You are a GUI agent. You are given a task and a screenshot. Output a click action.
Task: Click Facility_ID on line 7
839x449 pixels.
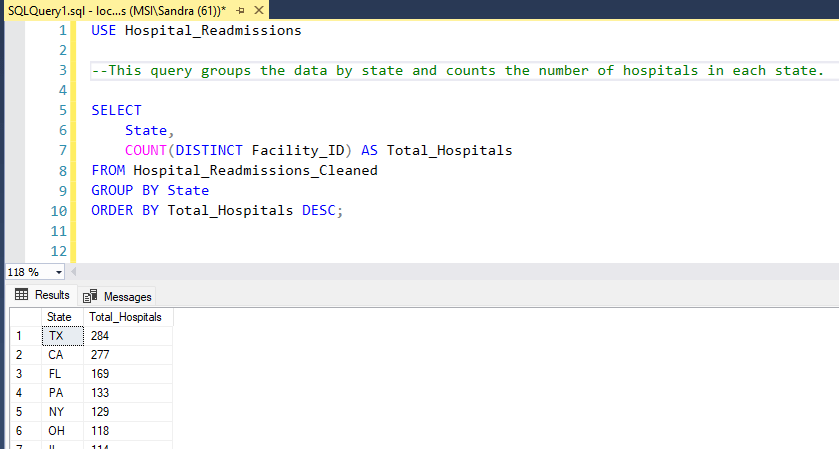tap(298, 150)
